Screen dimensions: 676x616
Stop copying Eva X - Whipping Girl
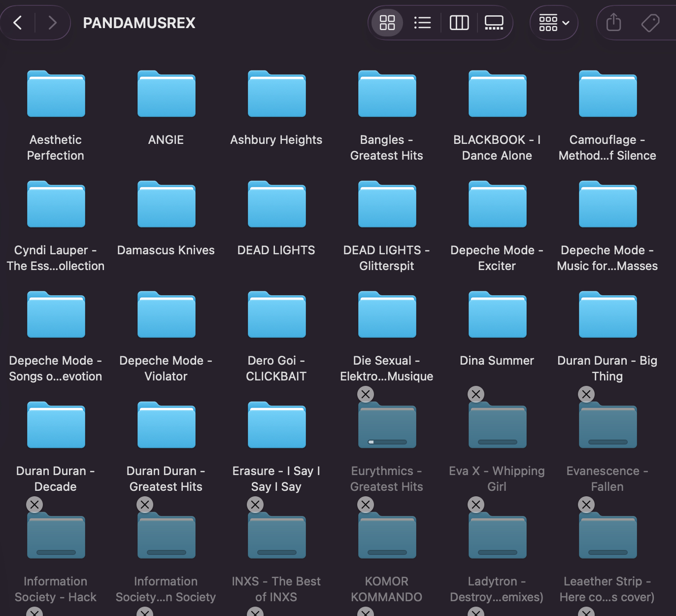point(476,394)
